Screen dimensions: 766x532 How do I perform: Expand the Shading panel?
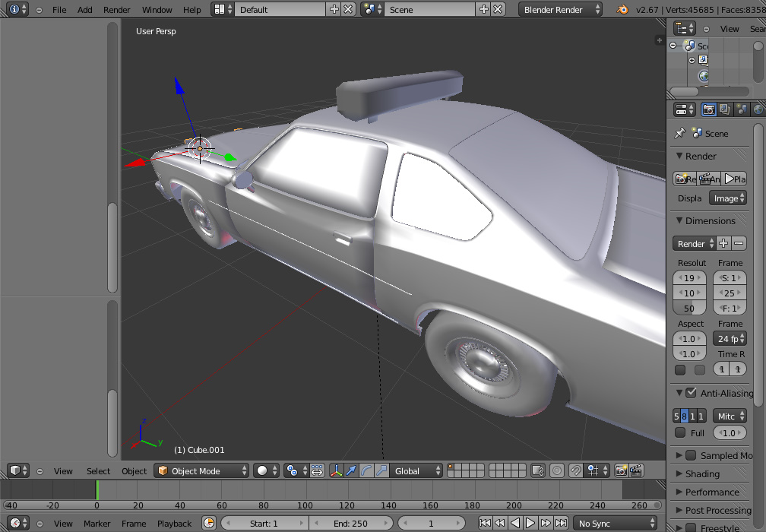tap(702, 473)
